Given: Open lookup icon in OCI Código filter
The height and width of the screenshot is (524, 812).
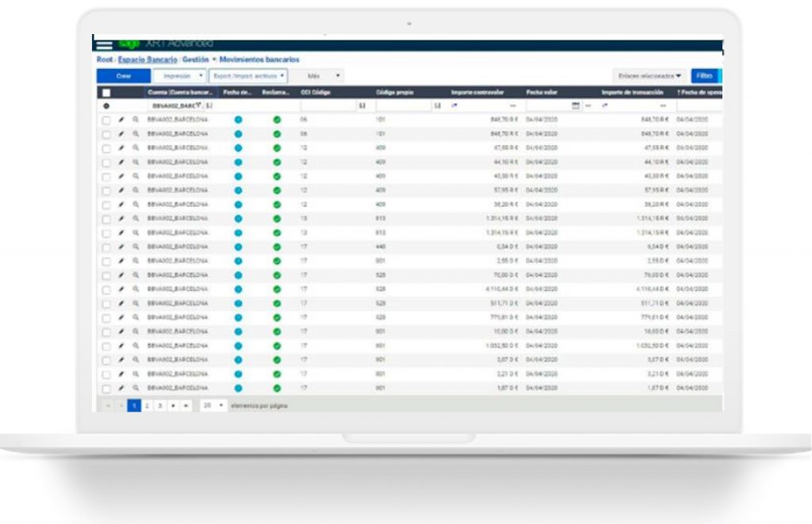Looking at the screenshot, I should [362, 105].
